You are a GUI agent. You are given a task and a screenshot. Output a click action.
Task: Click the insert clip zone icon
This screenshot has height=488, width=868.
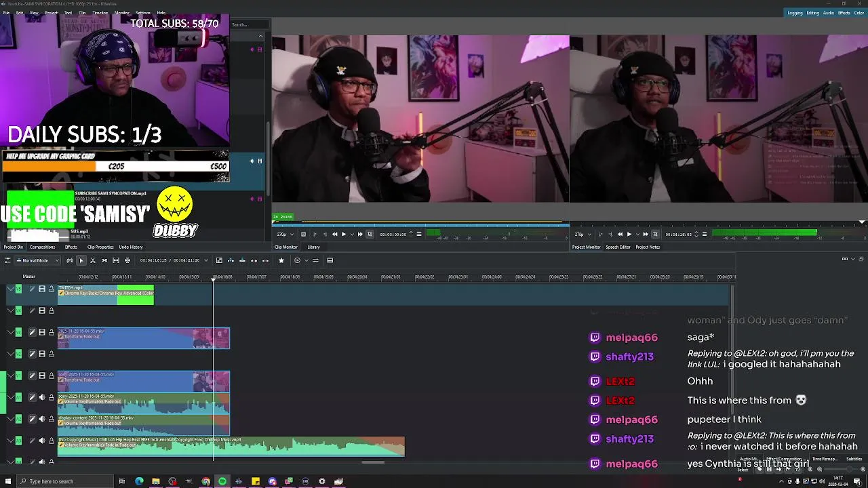click(x=231, y=260)
